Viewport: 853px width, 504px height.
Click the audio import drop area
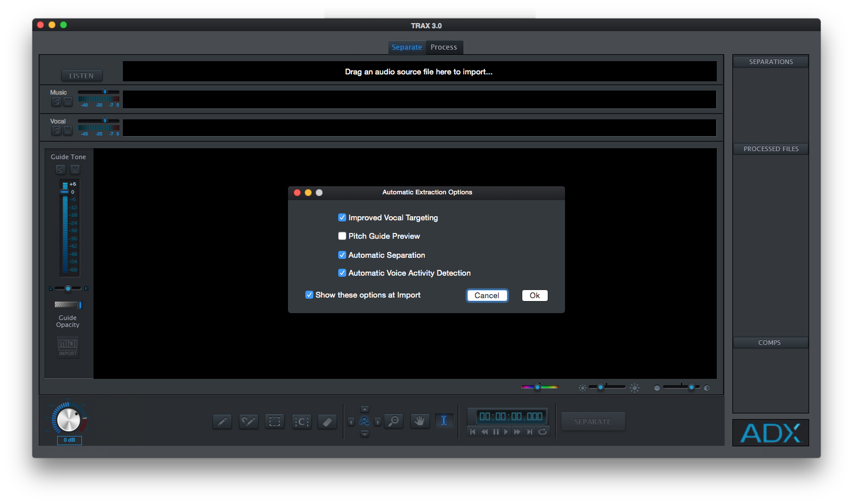pos(420,72)
